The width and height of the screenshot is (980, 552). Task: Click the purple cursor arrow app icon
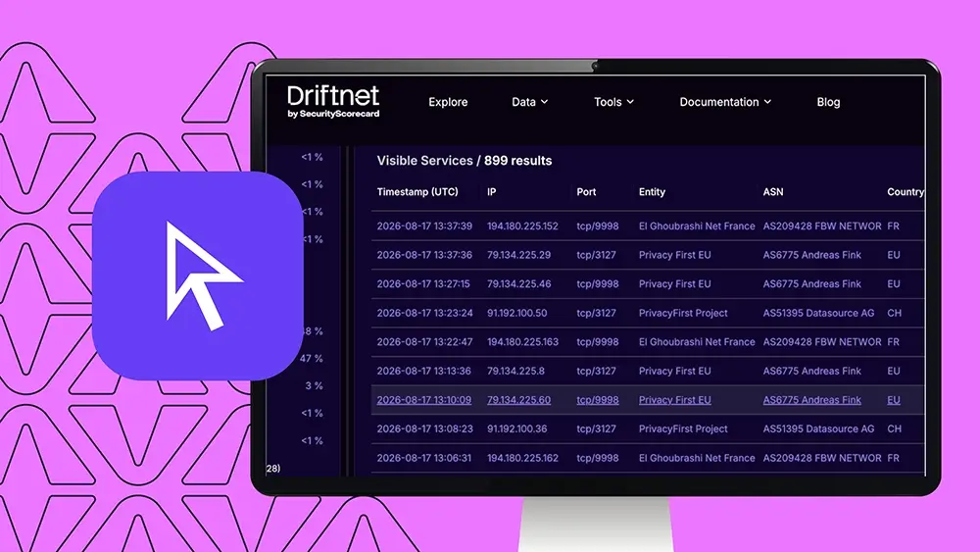[198, 276]
